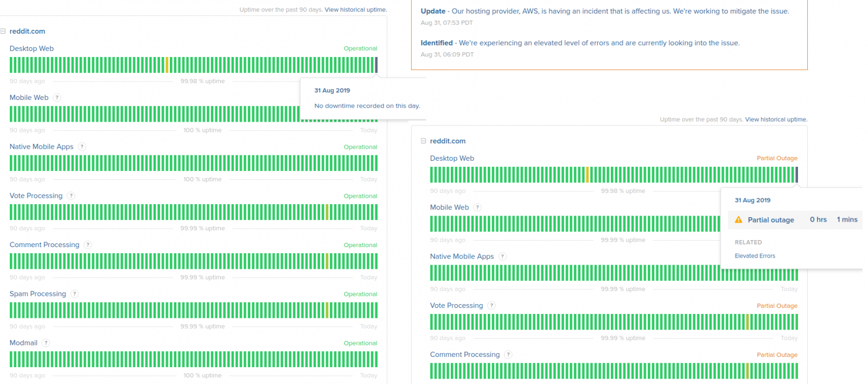Select yellow incident bar in right Desktop Web row
This screenshot has height=384, width=868.
pyautogui.click(x=588, y=175)
